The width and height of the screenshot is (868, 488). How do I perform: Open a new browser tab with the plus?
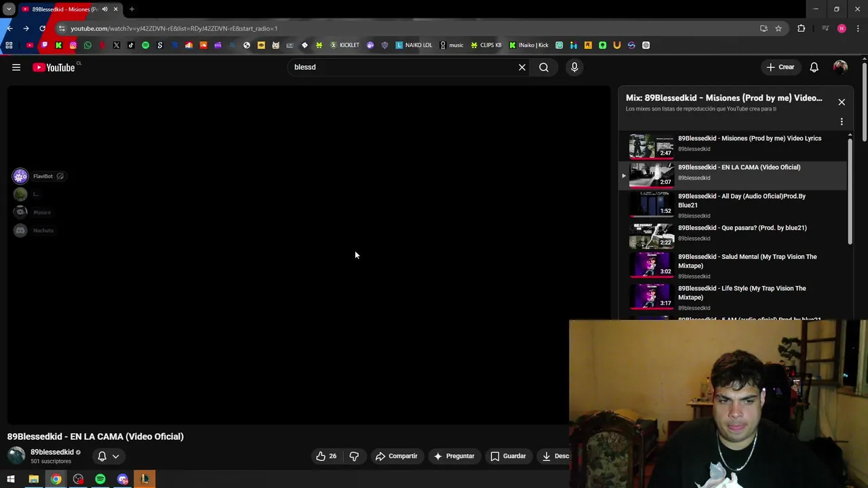(x=132, y=9)
